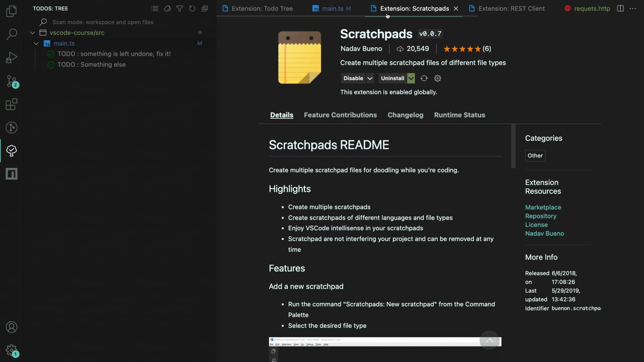644x362 pixels.
Task: Click the split editor icon
Action: (x=620, y=9)
